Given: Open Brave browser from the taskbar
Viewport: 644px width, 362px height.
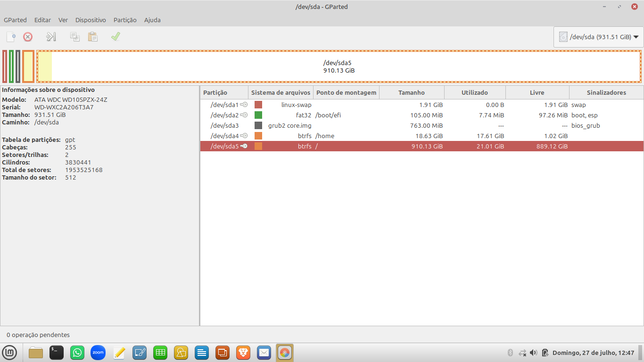Looking at the screenshot, I should [243, 352].
